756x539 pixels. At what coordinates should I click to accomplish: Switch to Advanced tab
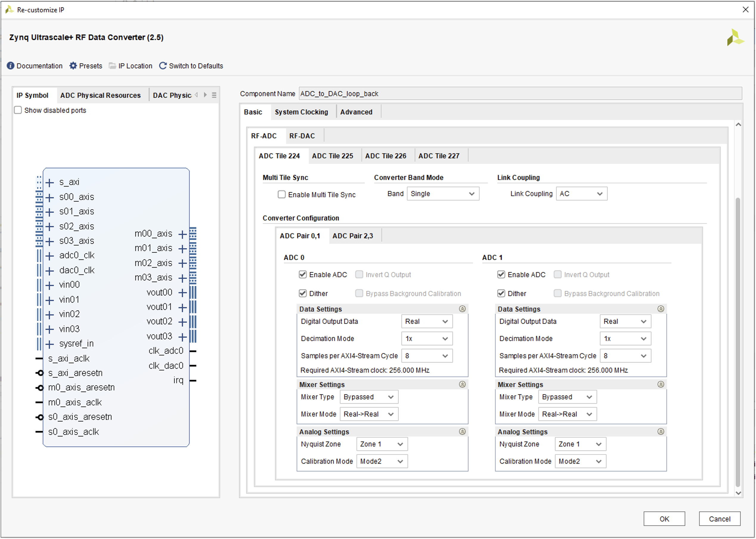(356, 112)
